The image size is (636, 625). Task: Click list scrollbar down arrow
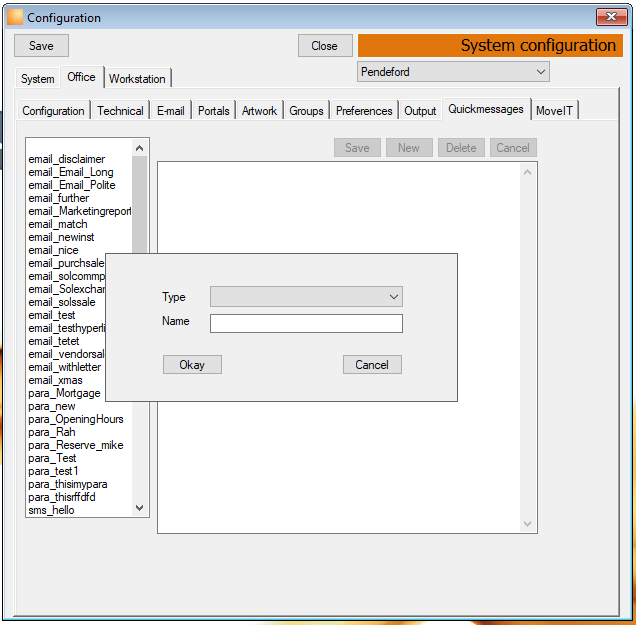click(x=140, y=508)
